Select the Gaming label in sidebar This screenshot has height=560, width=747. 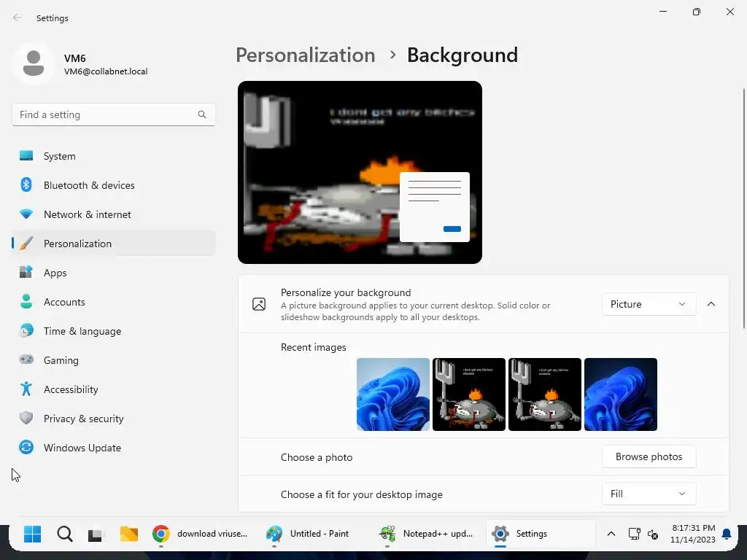[x=61, y=360]
